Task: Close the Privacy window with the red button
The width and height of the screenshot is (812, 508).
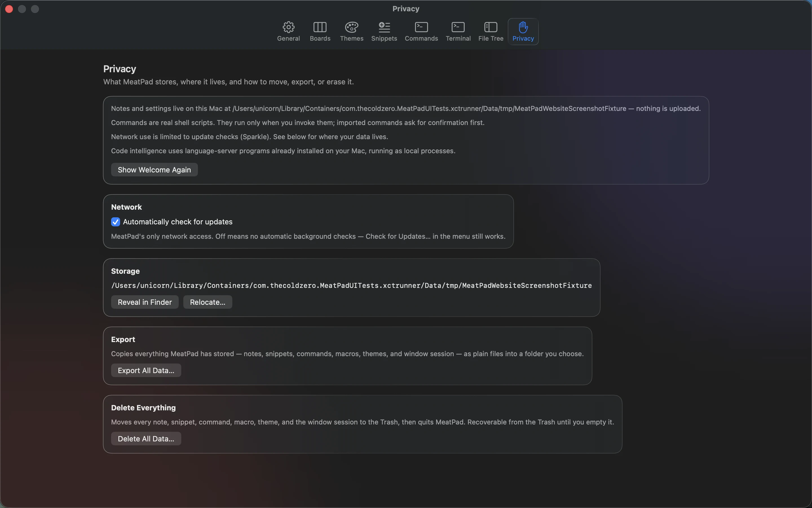Action: pyautogui.click(x=9, y=9)
